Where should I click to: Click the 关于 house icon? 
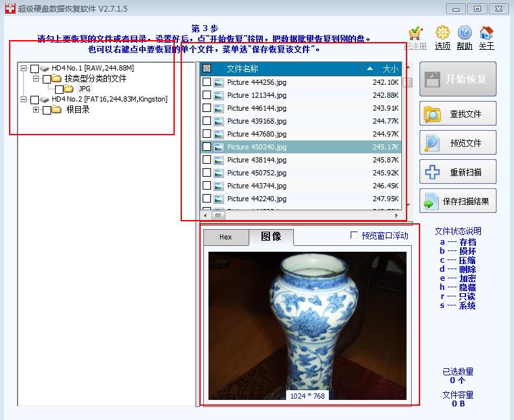coord(486,33)
